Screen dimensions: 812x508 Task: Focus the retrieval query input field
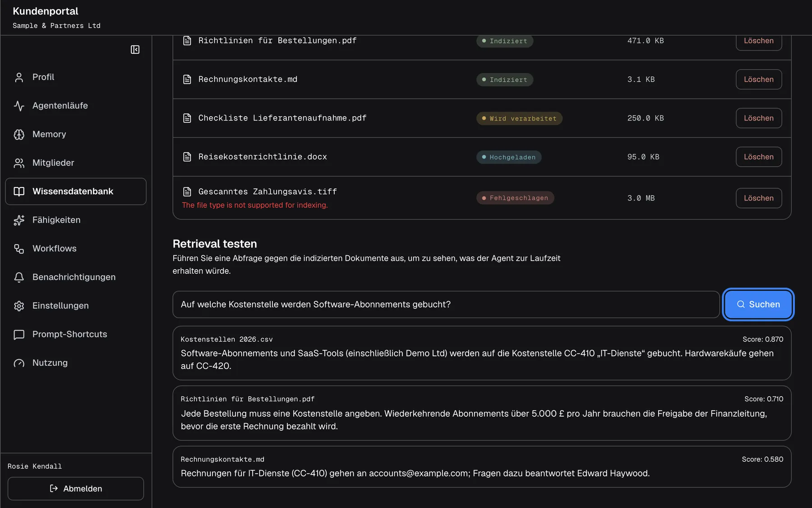446,304
